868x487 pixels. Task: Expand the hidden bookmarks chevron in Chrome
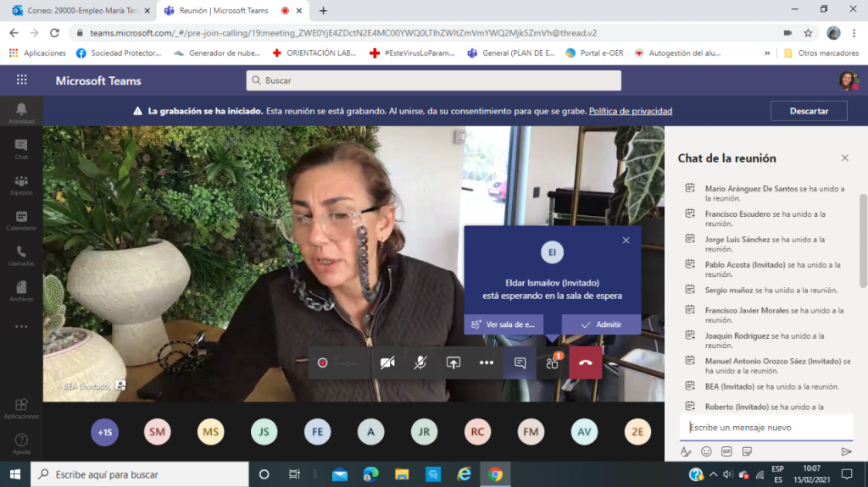[x=767, y=53]
